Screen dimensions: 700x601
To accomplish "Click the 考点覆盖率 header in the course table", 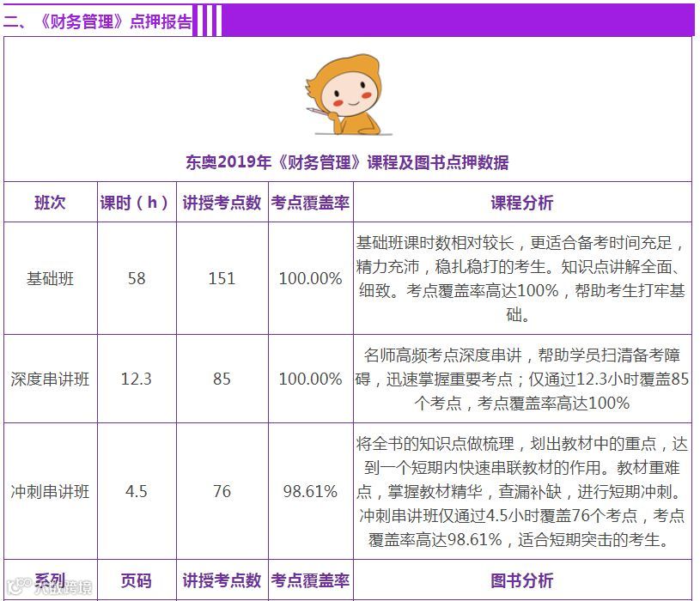I will point(310,203).
